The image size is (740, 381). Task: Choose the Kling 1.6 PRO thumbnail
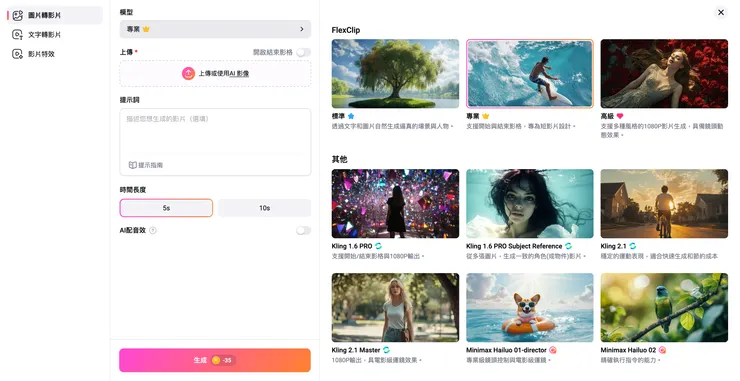coord(395,203)
